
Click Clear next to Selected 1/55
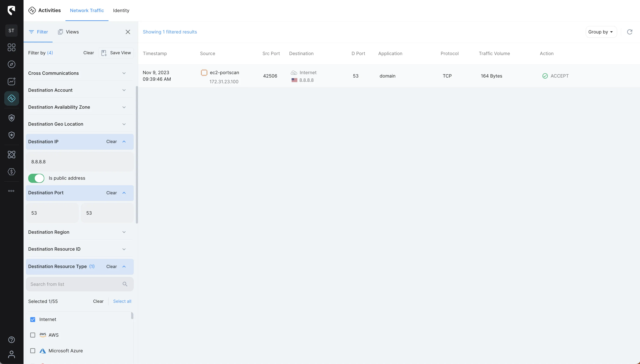click(98, 301)
